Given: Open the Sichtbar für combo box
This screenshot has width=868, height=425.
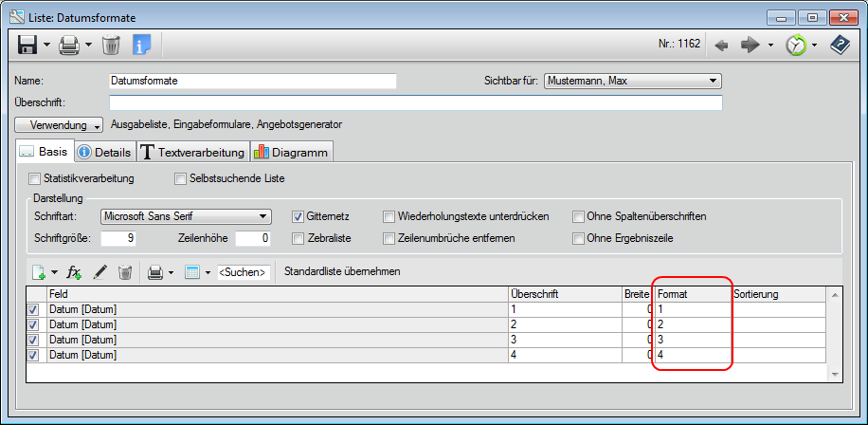Looking at the screenshot, I should click(x=633, y=81).
